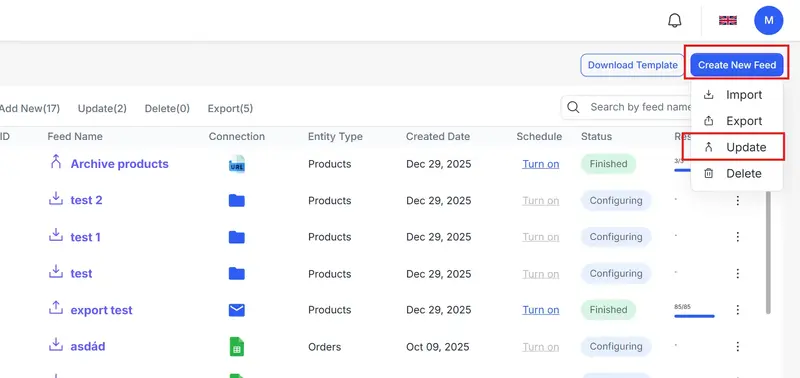Click the folder connection icon in the test row
Image resolution: width=800 pixels, height=378 pixels.
coord(237,274)
